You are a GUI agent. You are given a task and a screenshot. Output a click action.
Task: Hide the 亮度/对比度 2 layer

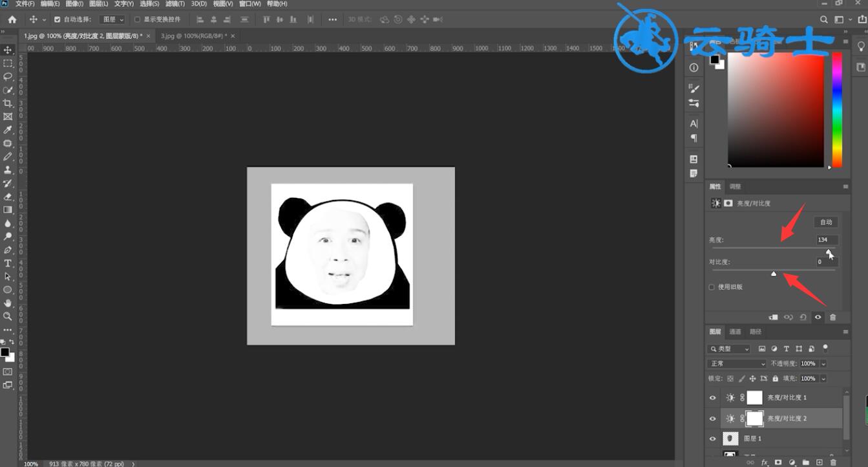713,418
